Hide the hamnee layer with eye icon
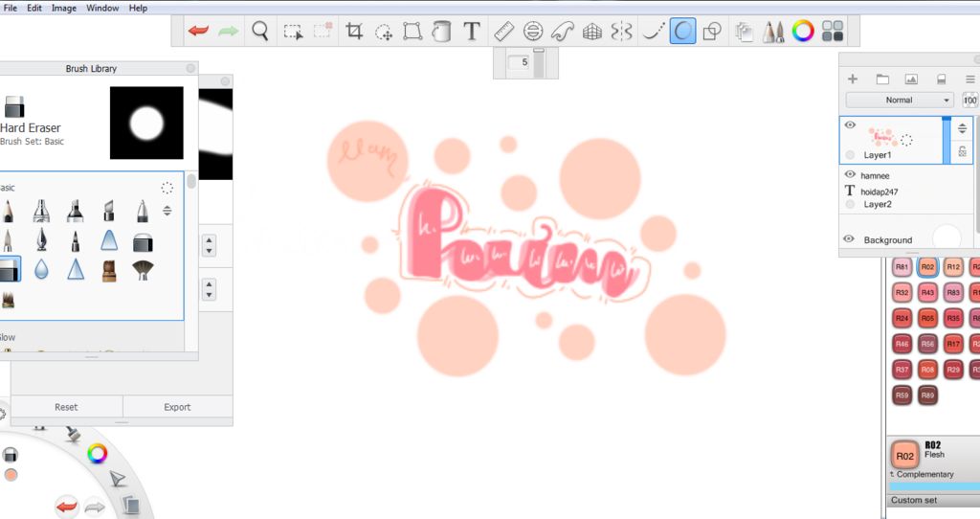Screen dimensions: 980x519 click(x=850, y=174)
